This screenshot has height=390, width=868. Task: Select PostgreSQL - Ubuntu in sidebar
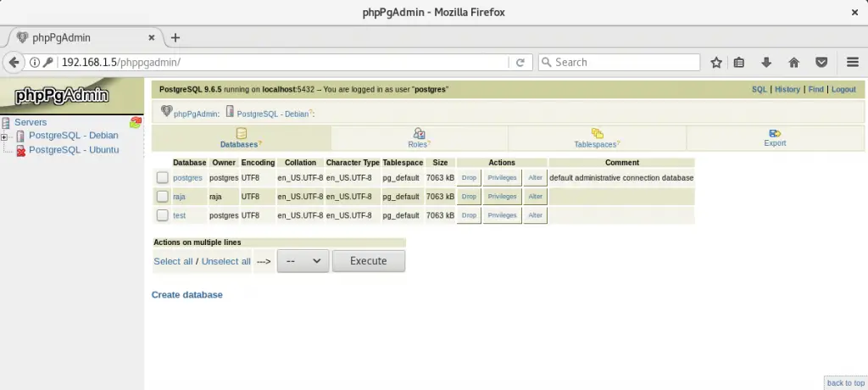74,150
